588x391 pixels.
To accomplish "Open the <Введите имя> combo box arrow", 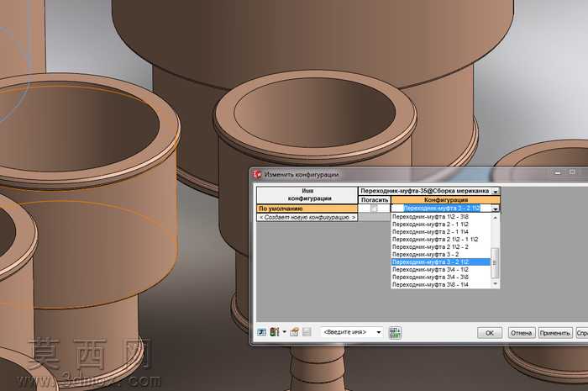I will [378, 332].
